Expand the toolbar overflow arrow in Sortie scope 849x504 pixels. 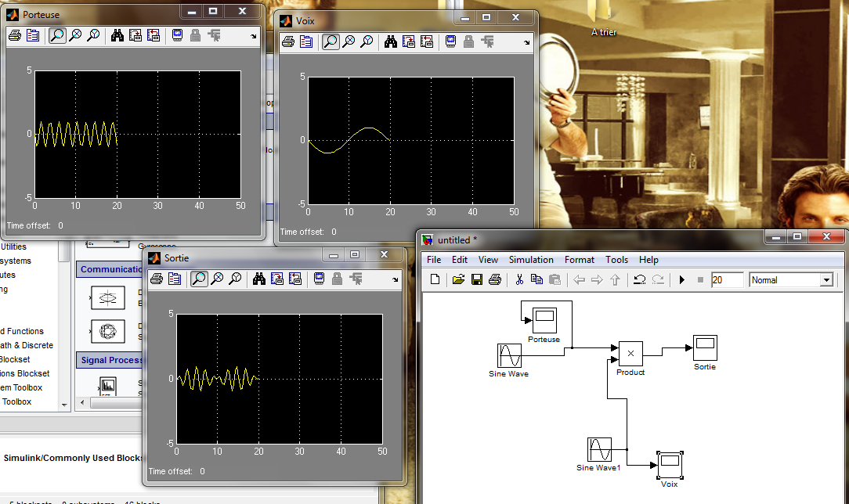396,279
